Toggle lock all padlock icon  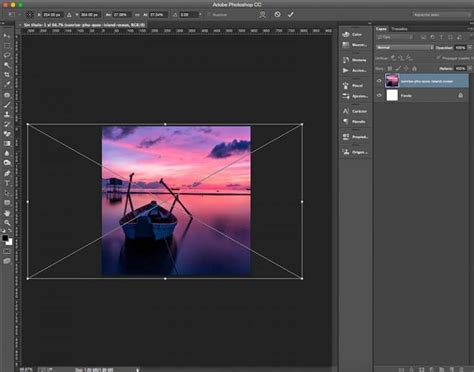[414, 68]
